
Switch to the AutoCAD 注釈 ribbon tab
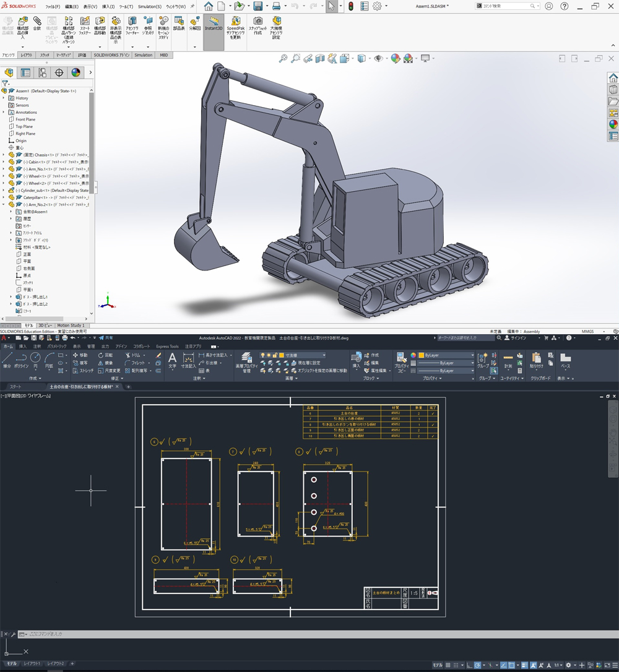pos(37,347)
